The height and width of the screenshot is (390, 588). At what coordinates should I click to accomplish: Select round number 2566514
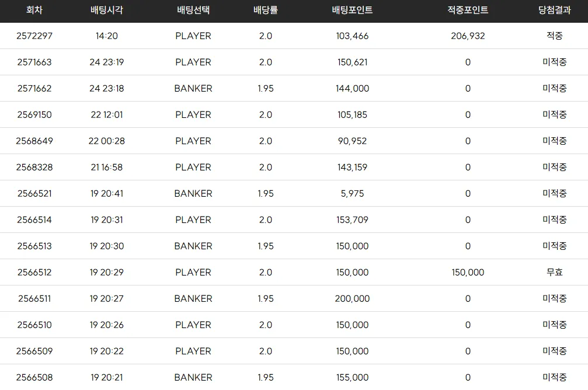point(34,220)
